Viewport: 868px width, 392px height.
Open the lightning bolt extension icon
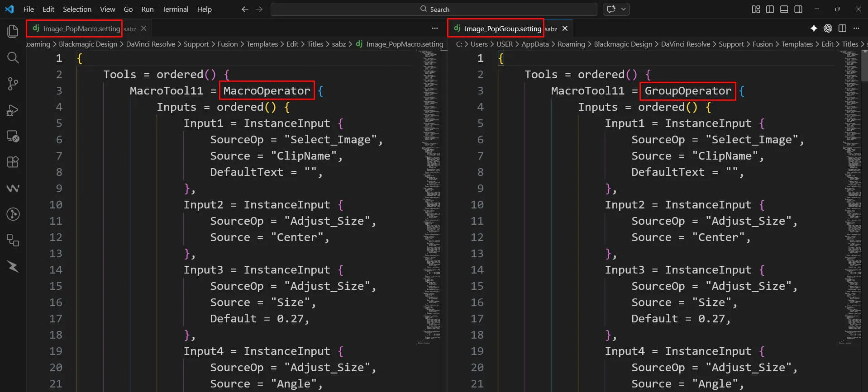point(13,267)
